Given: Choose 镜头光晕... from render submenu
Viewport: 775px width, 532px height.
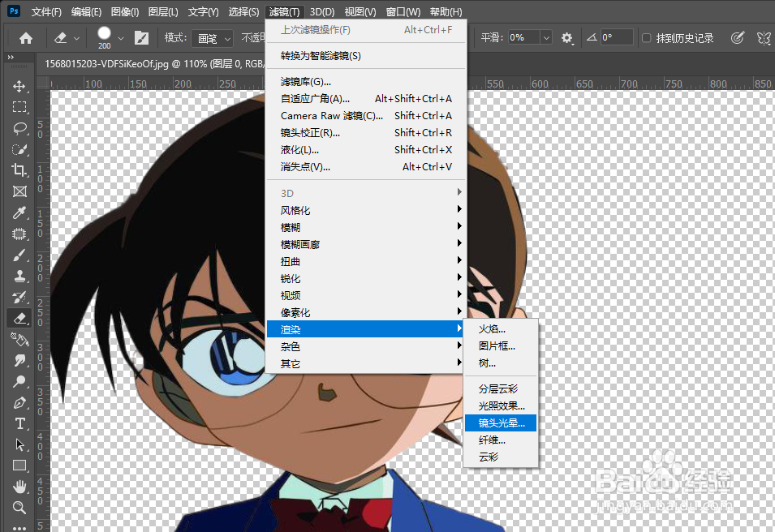Looking at the screenshot, I should (x=501, y=423).
